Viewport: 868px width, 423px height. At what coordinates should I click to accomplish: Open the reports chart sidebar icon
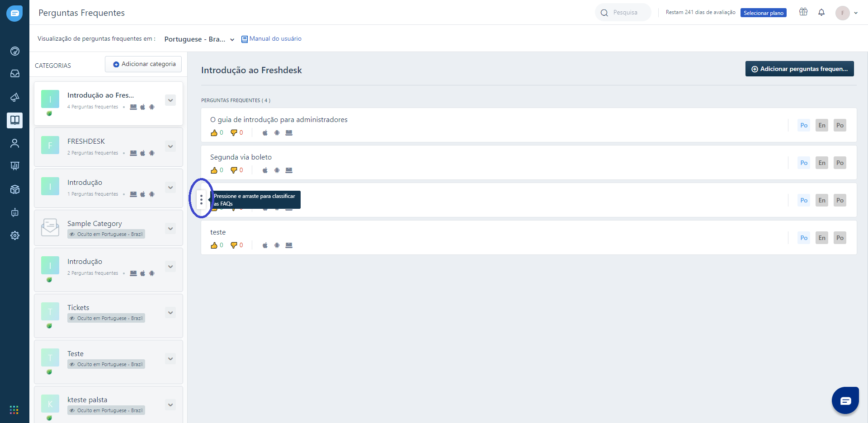(14, 166)
